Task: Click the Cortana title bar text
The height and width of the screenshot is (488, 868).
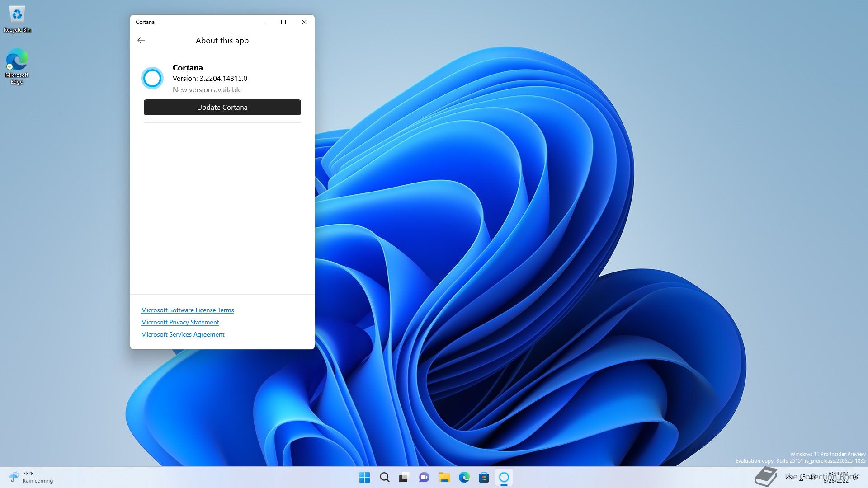Action: (145, 22)
